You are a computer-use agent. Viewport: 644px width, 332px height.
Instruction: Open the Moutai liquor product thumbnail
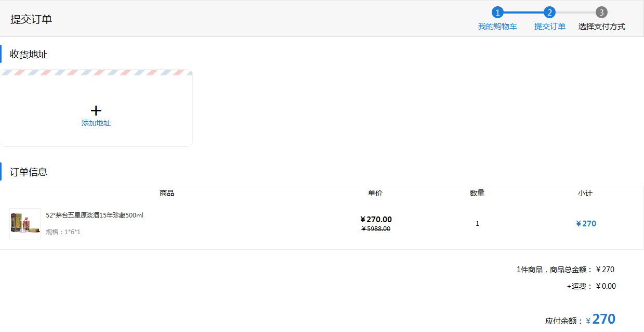[x=25, y=224]
